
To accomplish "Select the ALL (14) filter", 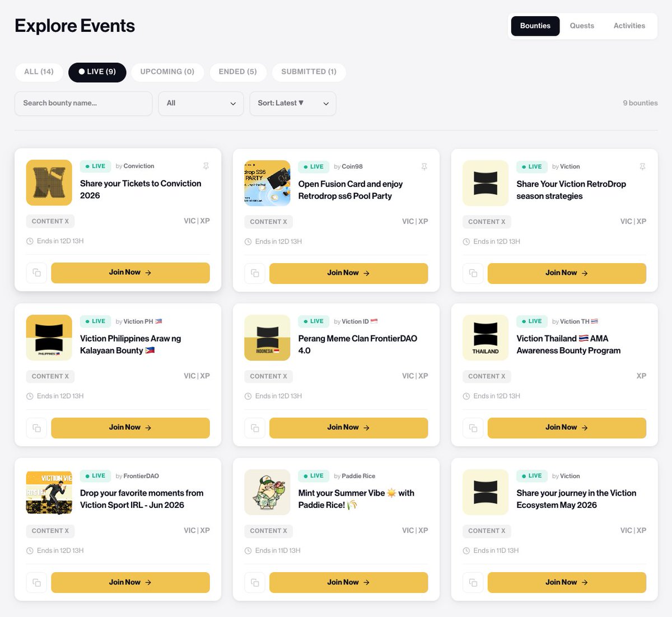I will click(39, 72).
